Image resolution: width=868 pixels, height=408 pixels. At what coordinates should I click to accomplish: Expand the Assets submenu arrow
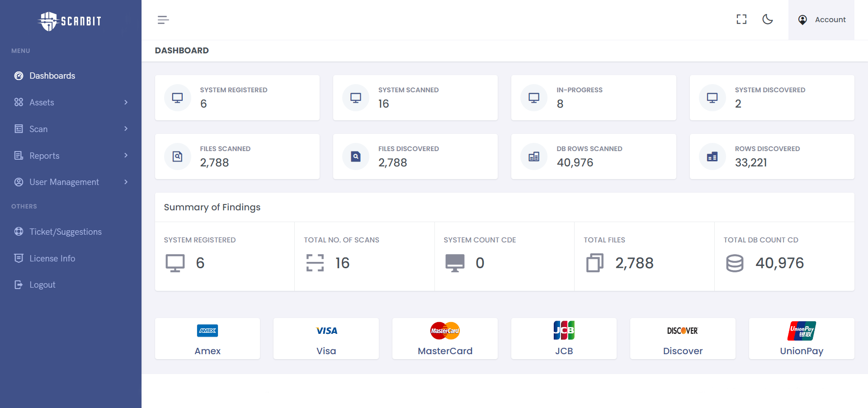click(126, 102)
